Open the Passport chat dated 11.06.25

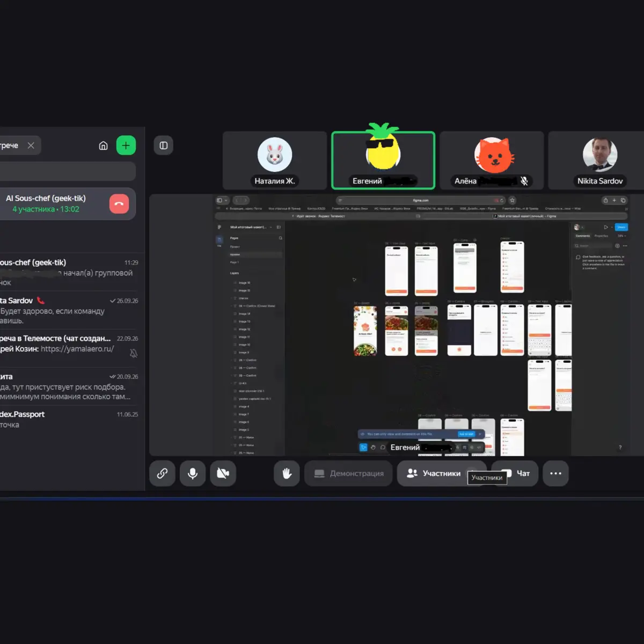click(70, 419)
